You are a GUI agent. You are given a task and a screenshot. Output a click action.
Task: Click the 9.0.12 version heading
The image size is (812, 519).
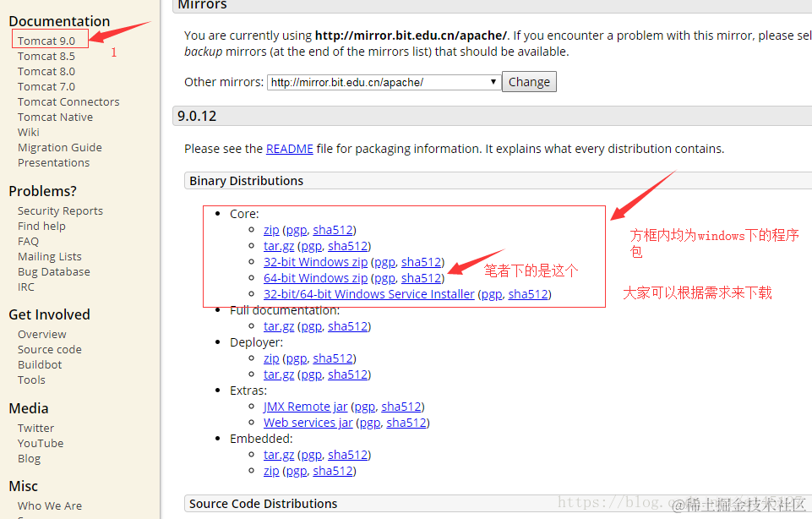point(197,116)
